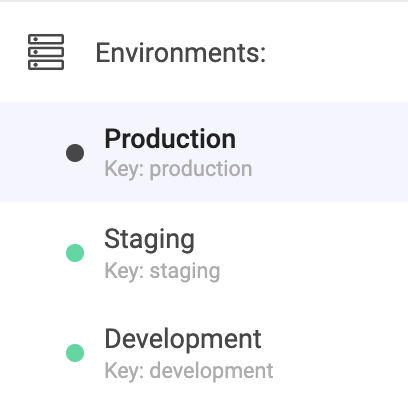408x404 pixels.
Task: Open the currently selected Production entry
Action: [204, 152]
